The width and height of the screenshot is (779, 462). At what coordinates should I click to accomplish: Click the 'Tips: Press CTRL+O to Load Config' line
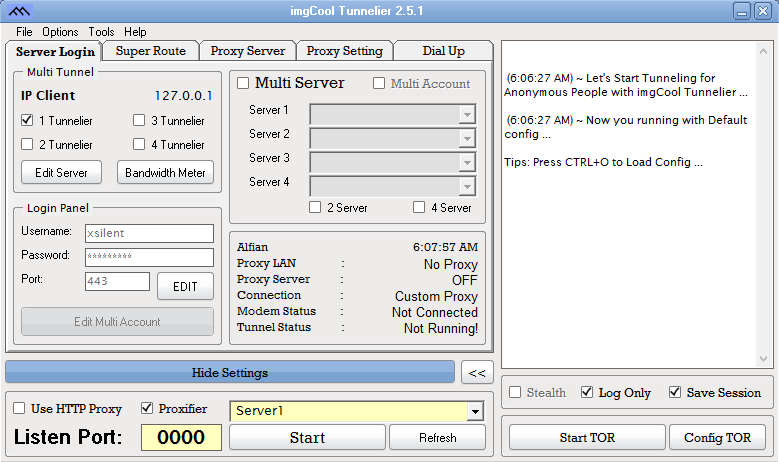click(x=603, y=162)
